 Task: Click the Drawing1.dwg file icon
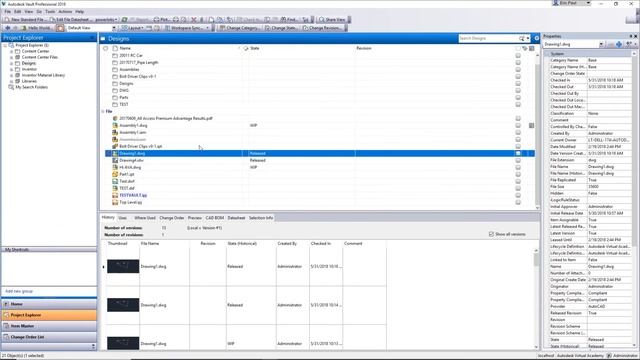click(x=115, y=153)
